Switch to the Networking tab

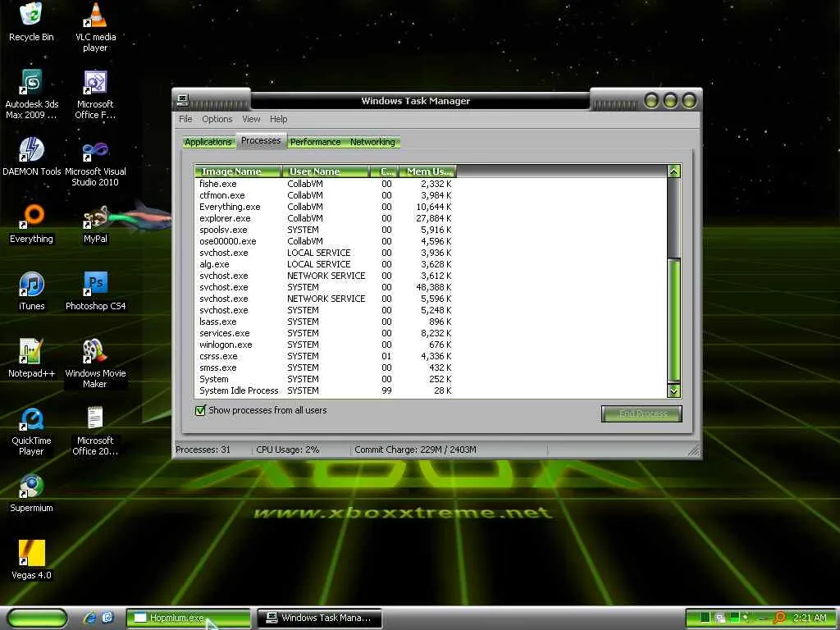click(x=373, y=142)
